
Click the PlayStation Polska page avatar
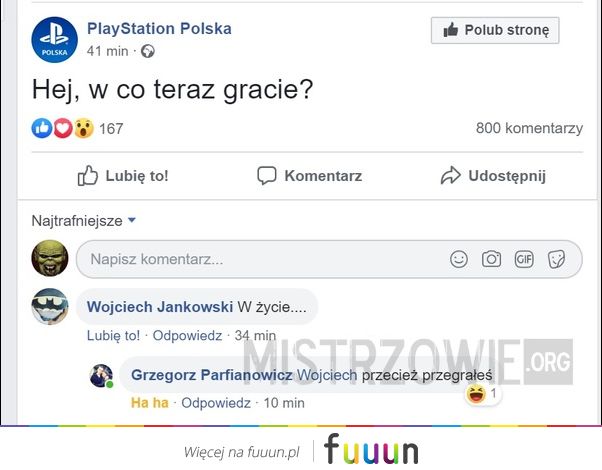click(55, 40)
